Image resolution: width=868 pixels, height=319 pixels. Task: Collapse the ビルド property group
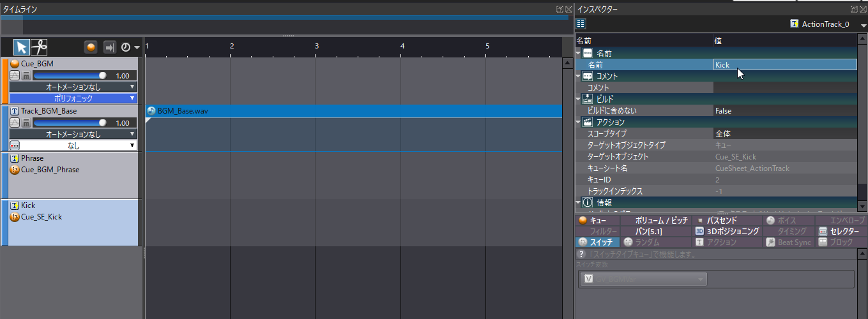point(579,100)
